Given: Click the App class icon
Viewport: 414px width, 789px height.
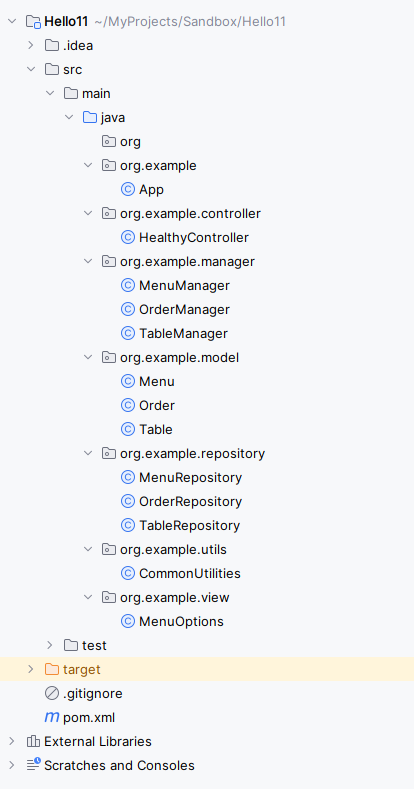Looking at the screenshot, I should (x=128, y=190).
